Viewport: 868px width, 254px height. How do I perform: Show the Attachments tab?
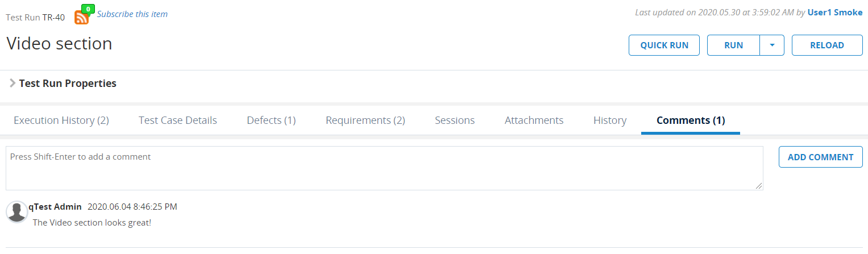pyautogui.click(x=534, y=120)
